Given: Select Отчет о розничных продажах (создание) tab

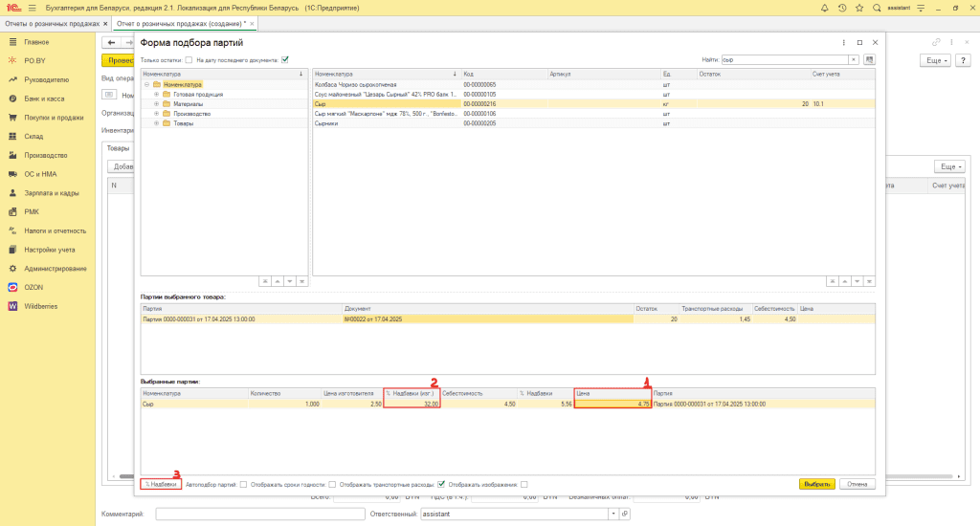Looking at the screenshot, I should [181, 24].
